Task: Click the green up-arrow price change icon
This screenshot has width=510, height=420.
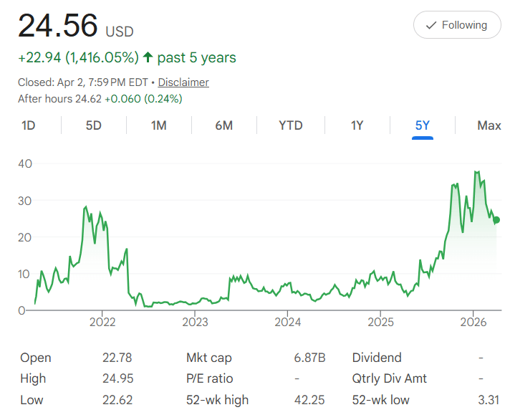Action: 148,57
